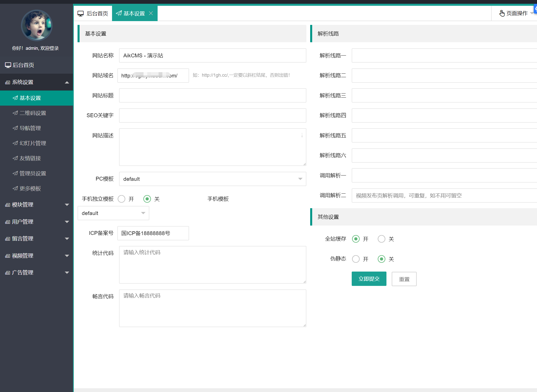Open the 手机模板 default dropdown
This screenshot has height=392, width=537.
point(113,213)
